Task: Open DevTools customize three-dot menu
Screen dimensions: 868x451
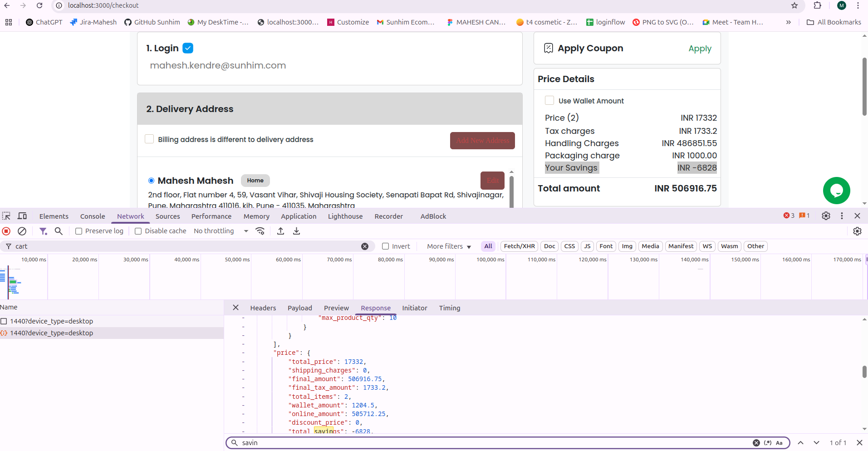Action: (842, 216)
